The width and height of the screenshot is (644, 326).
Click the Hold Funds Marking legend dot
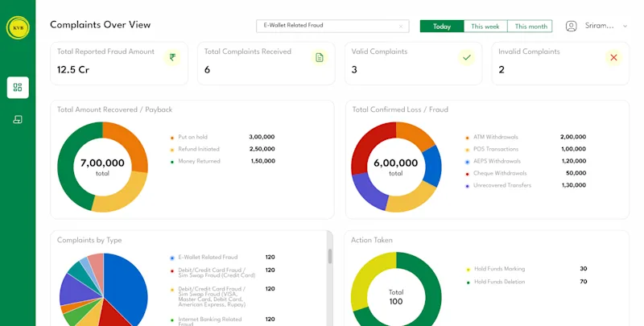[x=468, y=270]
